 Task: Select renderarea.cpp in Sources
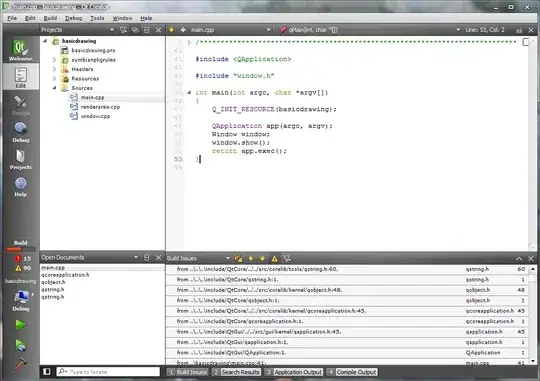coord(100,107)
